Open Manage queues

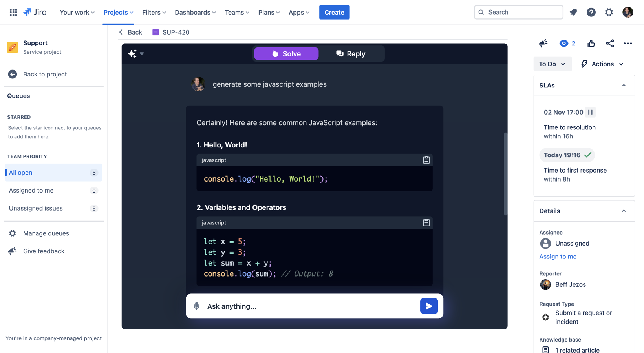(46, 233)
